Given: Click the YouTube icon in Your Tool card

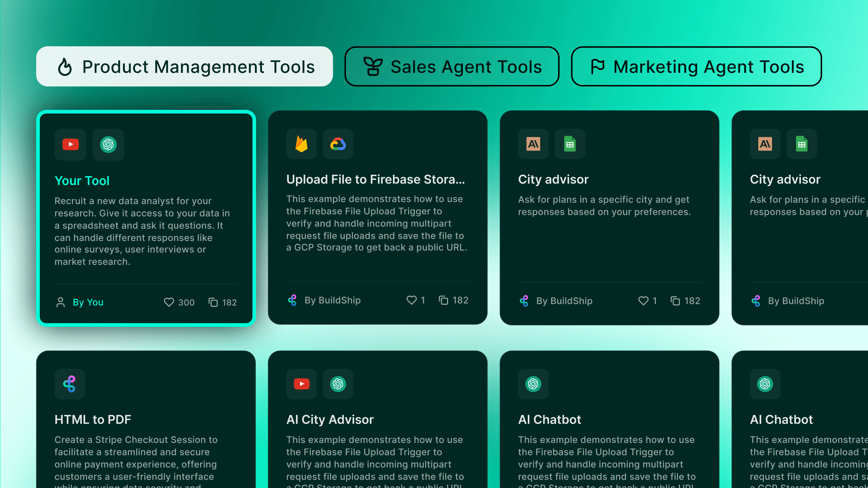Looking at the screenshot, I should [70, 145].
